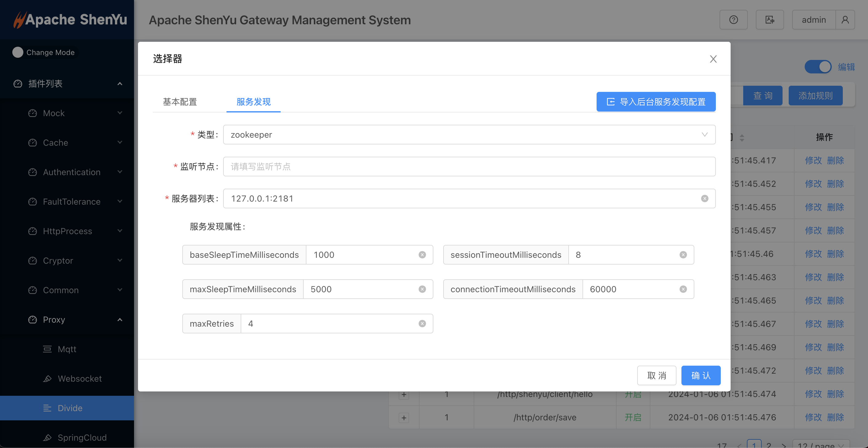The image size is (868, 448).
Task: Click the 导入后台服务发现配置 import button
Action: click(x=656, y=102)
